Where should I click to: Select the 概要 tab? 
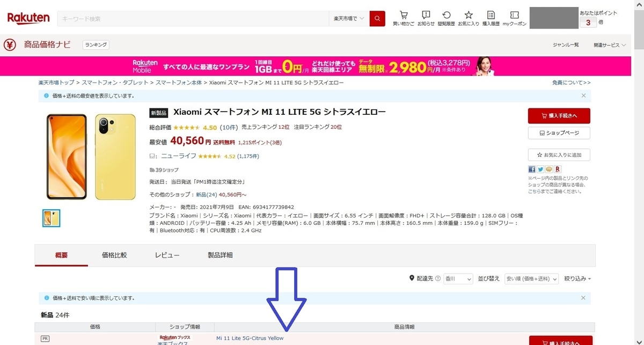point(62,255)
